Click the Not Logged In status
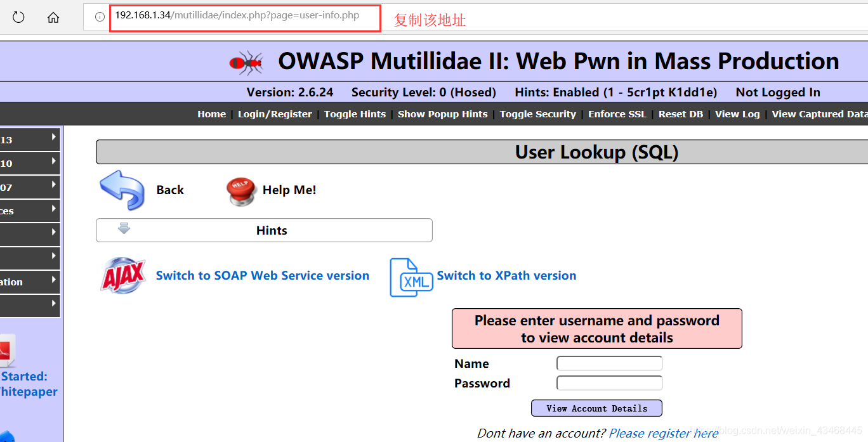 point(778,93)
